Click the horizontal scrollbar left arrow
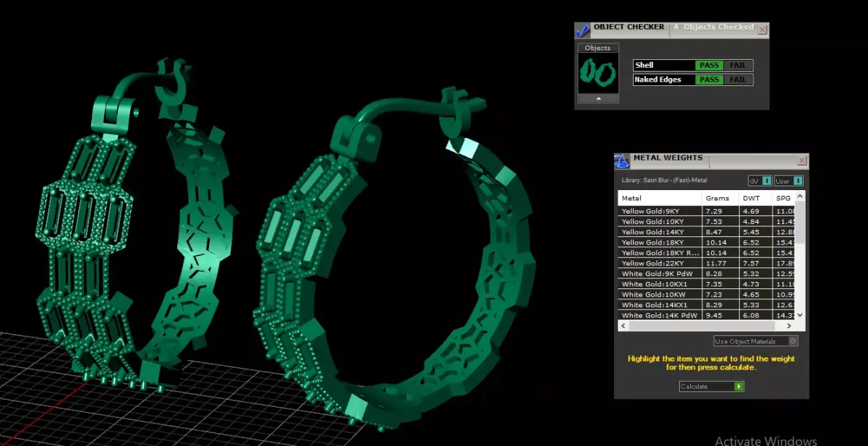 tap(623, 326)
